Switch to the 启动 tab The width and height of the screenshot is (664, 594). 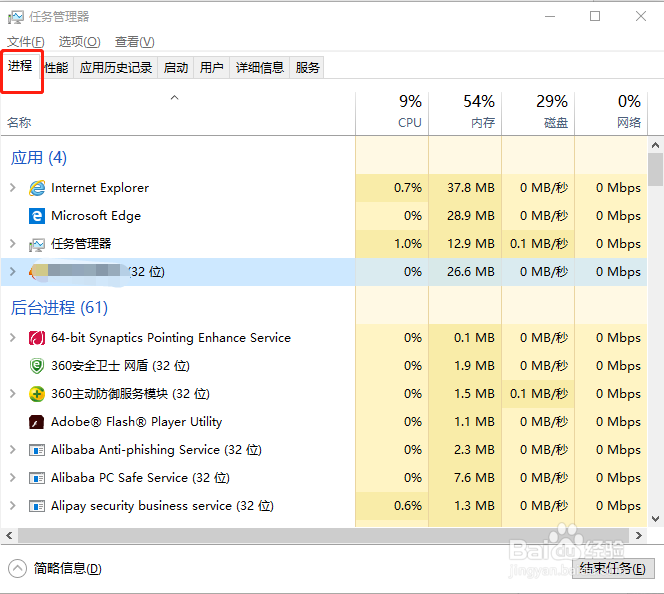[176, 67]
